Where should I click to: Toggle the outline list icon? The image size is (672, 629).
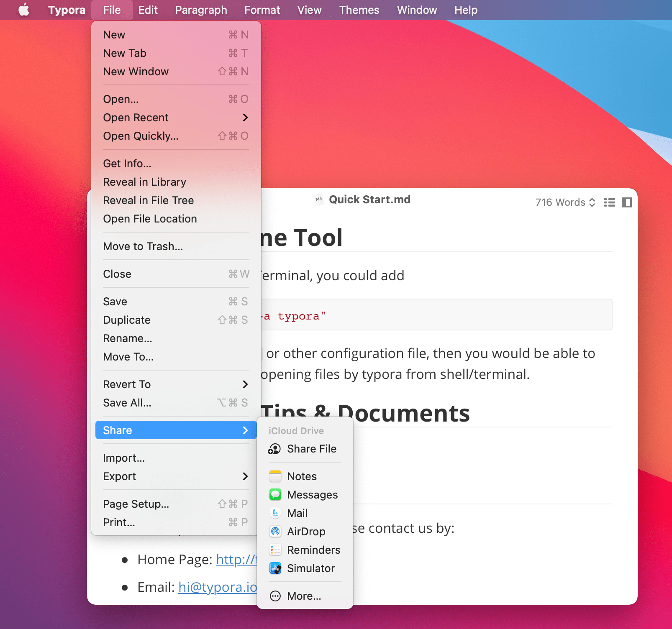pos(610,202)
